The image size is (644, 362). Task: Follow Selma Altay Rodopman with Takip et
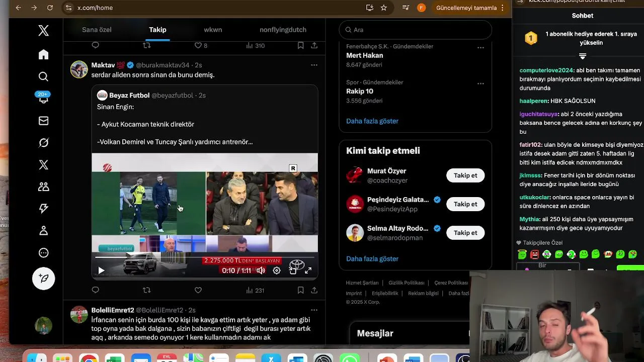pos(465,233)
